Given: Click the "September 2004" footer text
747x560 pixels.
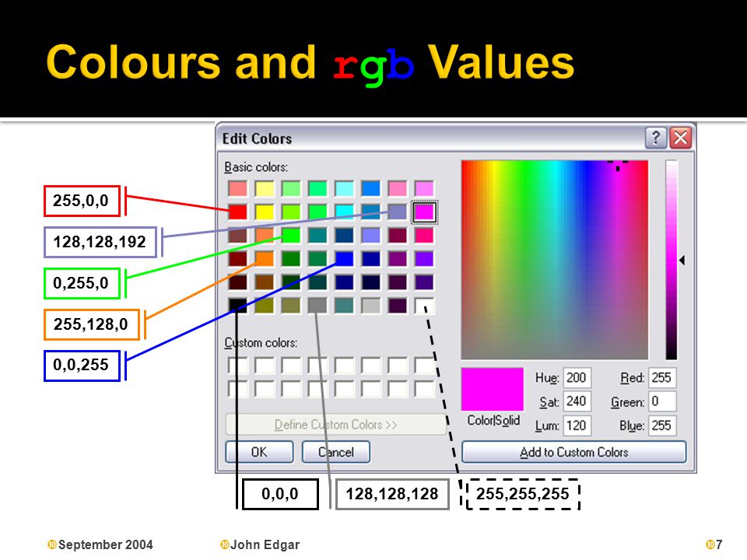Looking at the screenshot, I should tap(105, 544).
